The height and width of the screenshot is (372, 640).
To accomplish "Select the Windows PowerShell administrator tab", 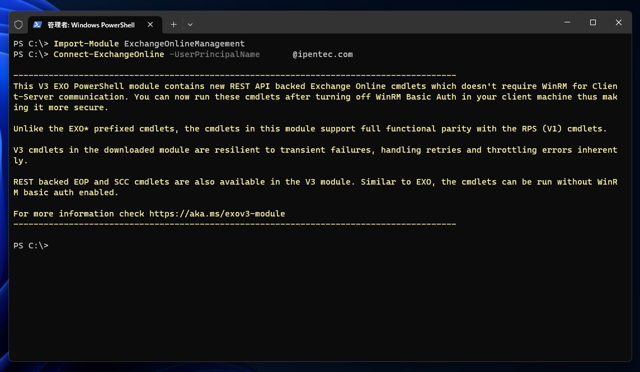I will tap(95, 25).
